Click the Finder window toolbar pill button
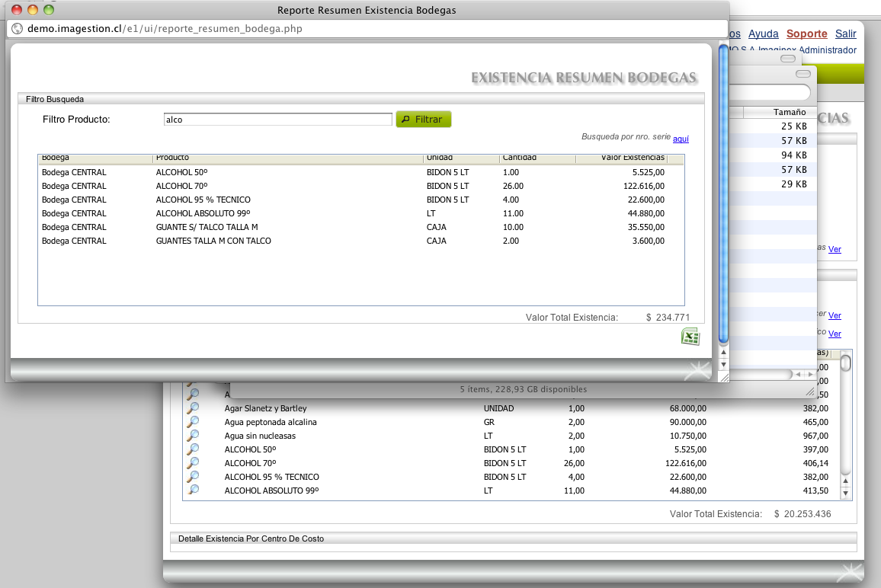Viewport: 881px width, 588px height. point(803,74)
